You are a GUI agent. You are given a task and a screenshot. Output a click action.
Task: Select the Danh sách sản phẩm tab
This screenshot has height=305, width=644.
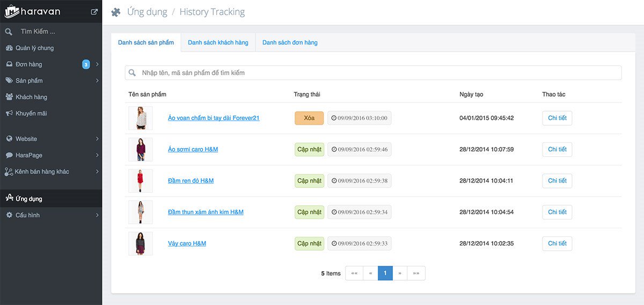pyautogui.click(x=146, y=42)
